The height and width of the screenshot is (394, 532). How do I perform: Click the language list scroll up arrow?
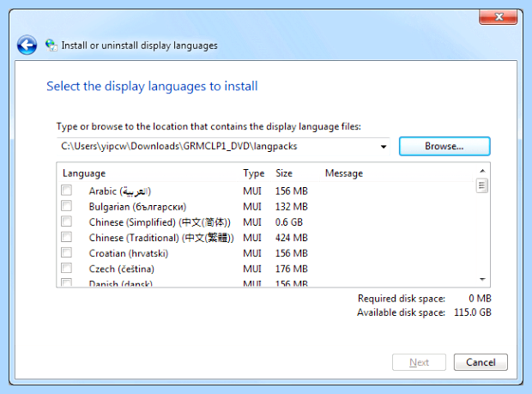click(x=482, y=171)
